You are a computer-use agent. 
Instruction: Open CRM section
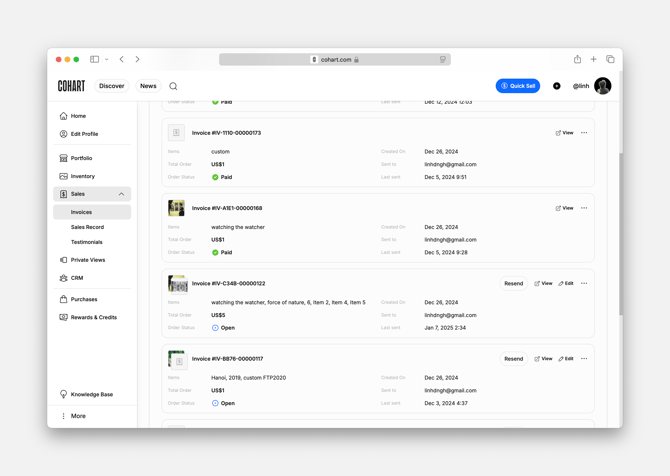point(71,278)
